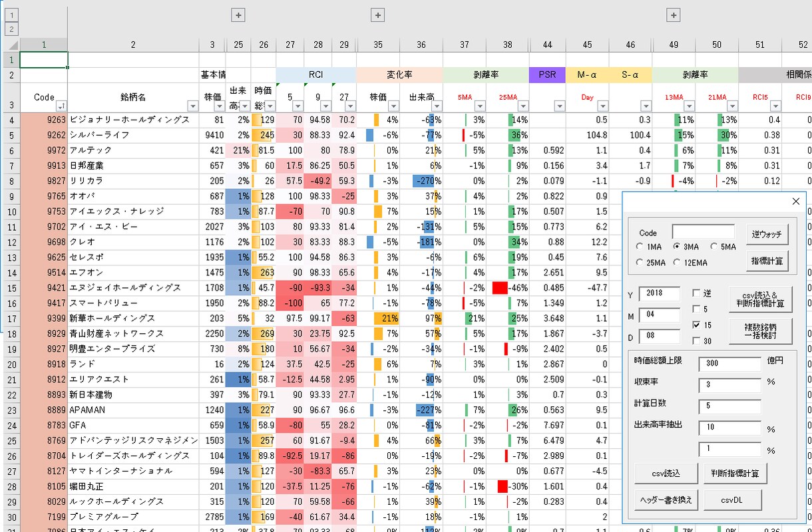Focus the Y field showing 2018
Viewport: 812px width, 532px height.
click(x=660, y=294)
